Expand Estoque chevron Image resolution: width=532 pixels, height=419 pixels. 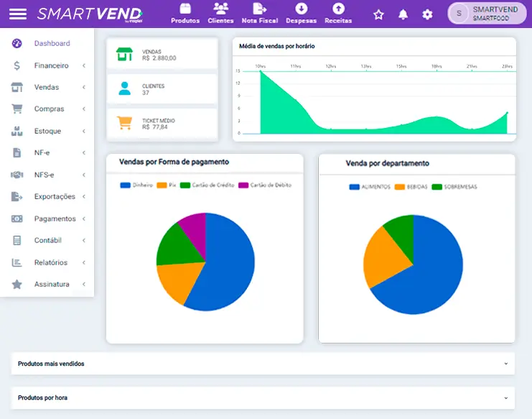point(84,131)
